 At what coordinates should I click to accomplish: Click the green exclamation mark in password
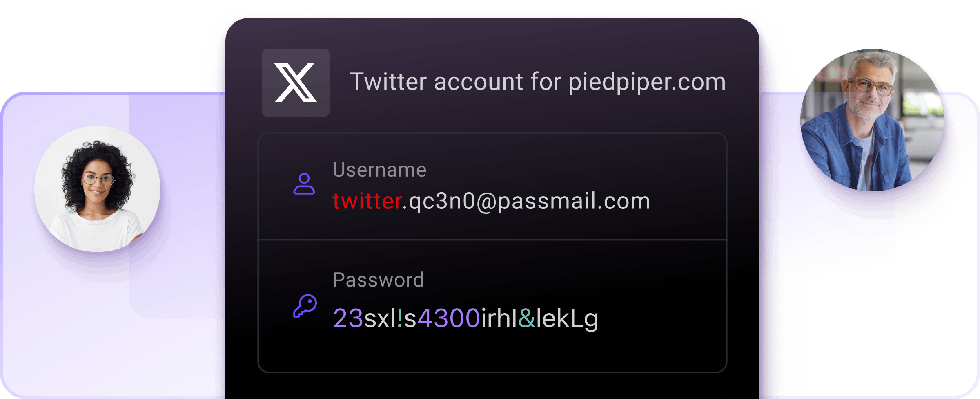pos(400,318)
